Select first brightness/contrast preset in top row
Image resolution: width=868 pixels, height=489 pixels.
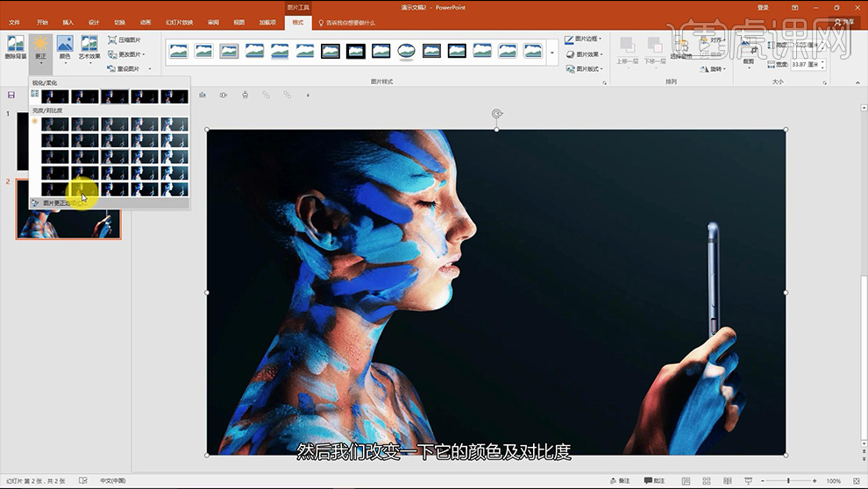[55, 124]
